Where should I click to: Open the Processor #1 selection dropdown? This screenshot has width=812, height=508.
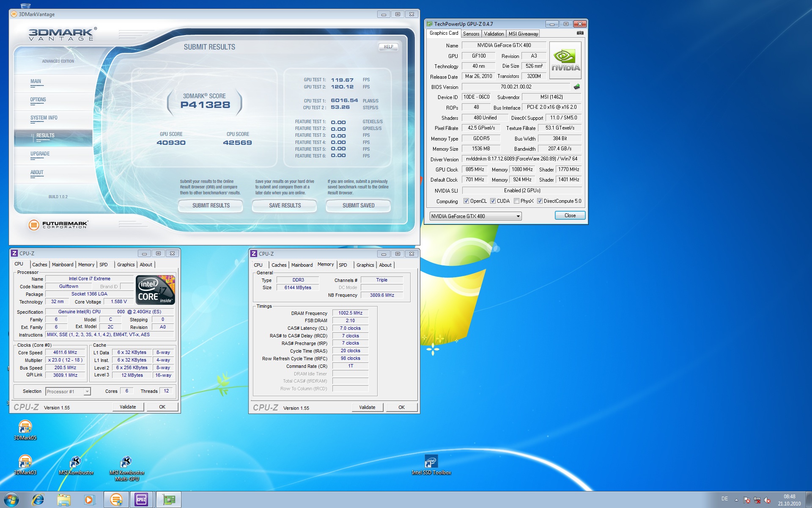(x=68, y=392)
